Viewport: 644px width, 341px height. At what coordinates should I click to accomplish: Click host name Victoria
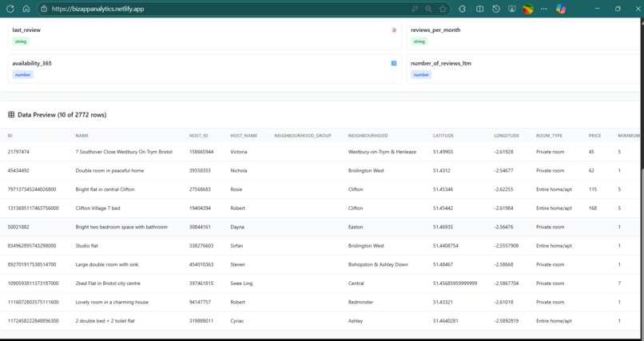pyautogui.click(x=239, y=152)
